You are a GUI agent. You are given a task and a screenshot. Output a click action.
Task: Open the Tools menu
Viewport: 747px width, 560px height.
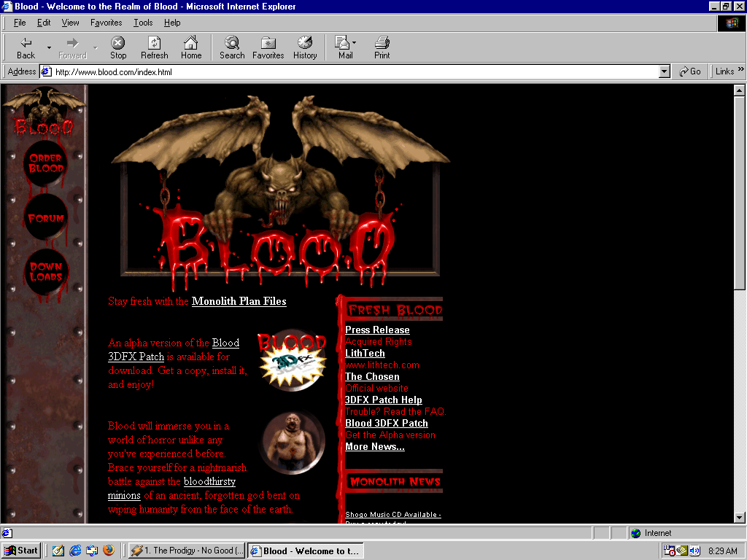[x=143, y=23]
